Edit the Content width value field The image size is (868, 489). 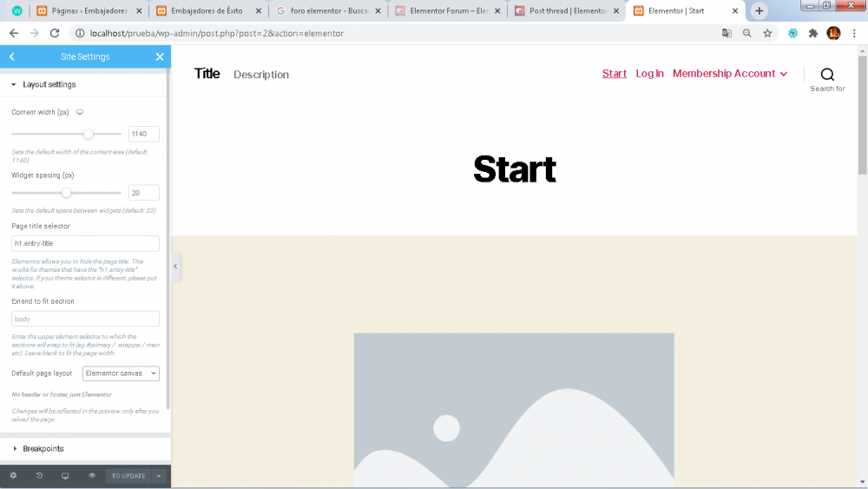(143, 134)
